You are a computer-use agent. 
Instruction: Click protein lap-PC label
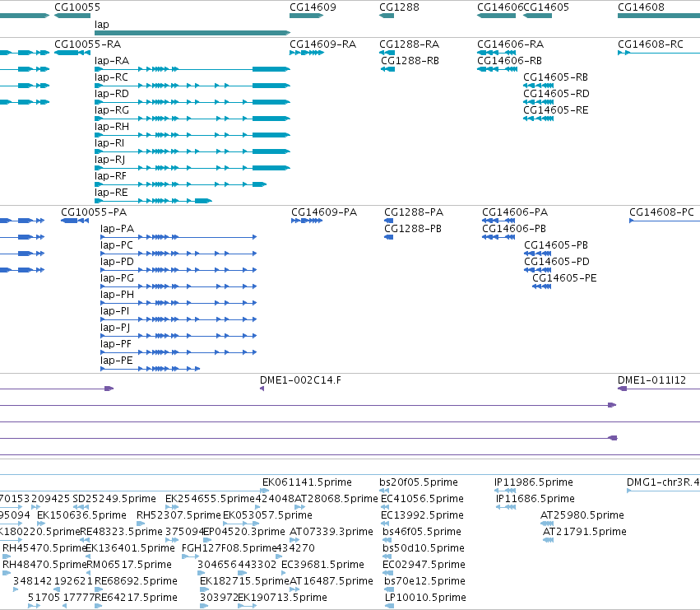pyautogui.click(x=117, y=245)
